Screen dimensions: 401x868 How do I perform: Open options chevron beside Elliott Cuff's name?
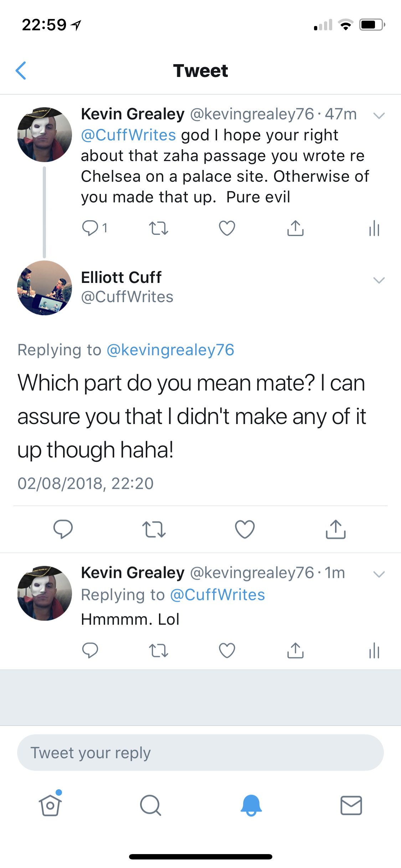coord(379,280)
